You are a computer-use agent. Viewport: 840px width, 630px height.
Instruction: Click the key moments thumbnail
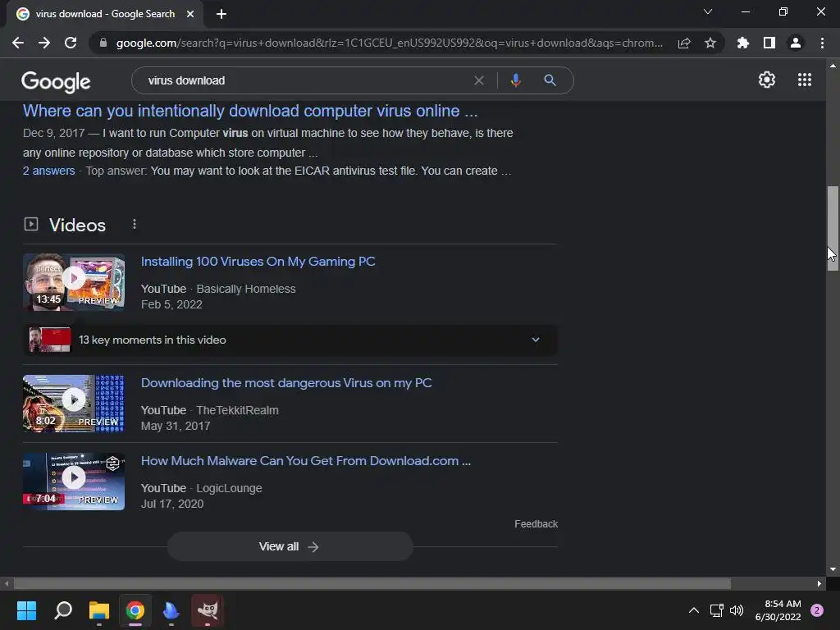coord(50,340)
